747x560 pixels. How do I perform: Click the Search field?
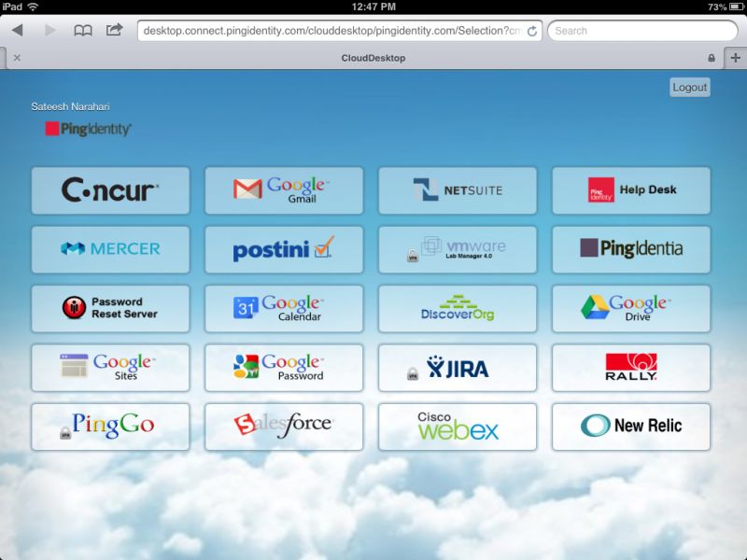click(642, 31)
